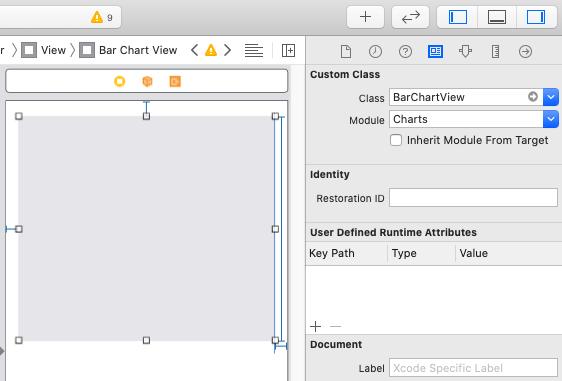
Task: Click the Xcode Specific Label field
Action: coord(473,368)
